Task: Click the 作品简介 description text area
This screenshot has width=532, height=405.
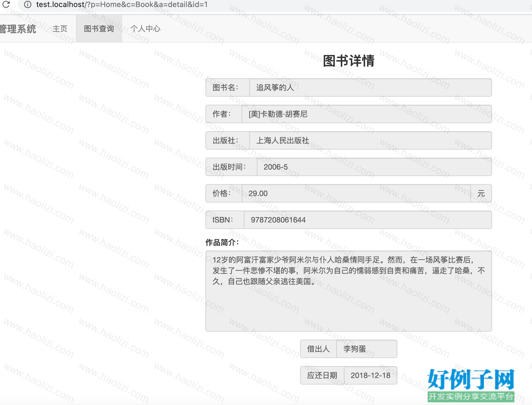Action: (x=348, y=291)
